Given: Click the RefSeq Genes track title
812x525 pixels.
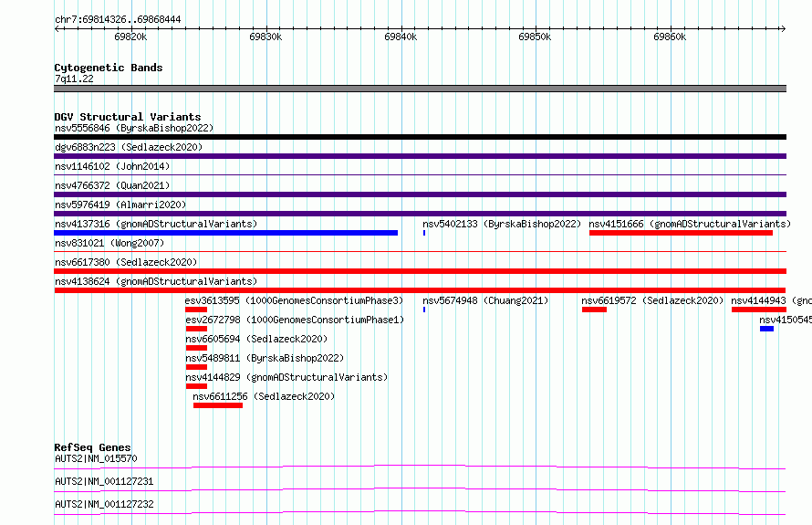Looking at the screenshot, I should [92, 447].
